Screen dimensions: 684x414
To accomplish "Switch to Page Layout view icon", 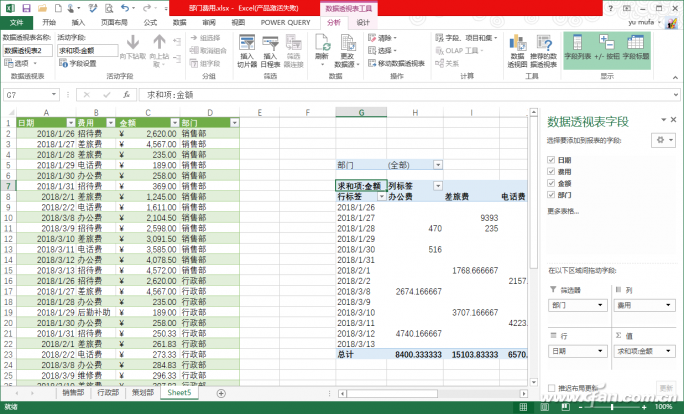I will 545,407.
